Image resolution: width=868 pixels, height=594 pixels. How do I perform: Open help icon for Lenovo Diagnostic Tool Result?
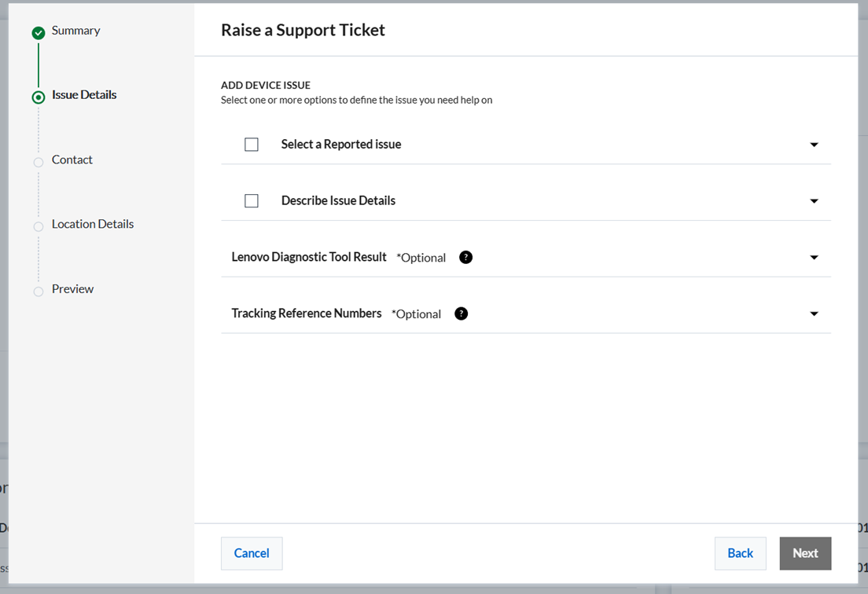[x=465, y=257]
